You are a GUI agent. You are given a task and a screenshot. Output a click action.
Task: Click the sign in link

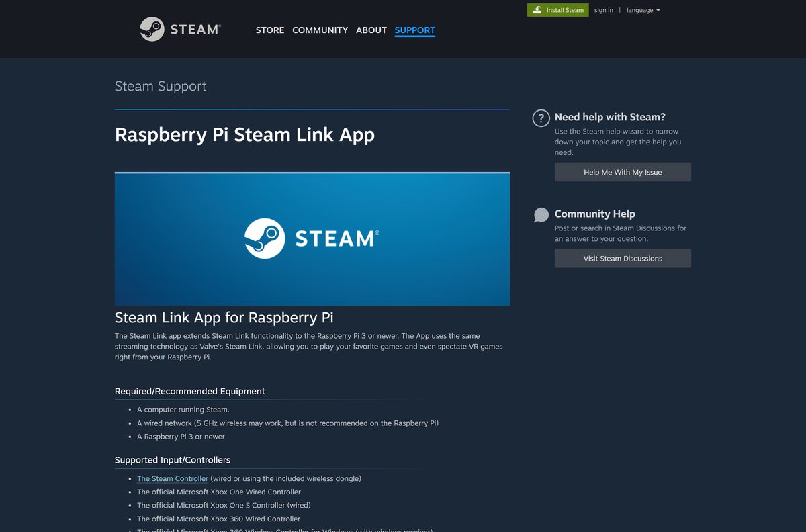click(604, 10)
